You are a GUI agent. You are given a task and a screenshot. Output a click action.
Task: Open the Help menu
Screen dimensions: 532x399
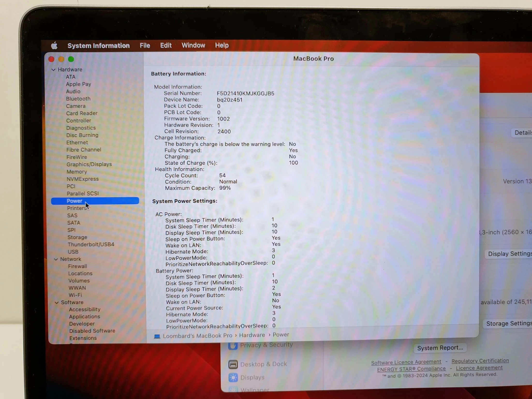pos(222,45)
